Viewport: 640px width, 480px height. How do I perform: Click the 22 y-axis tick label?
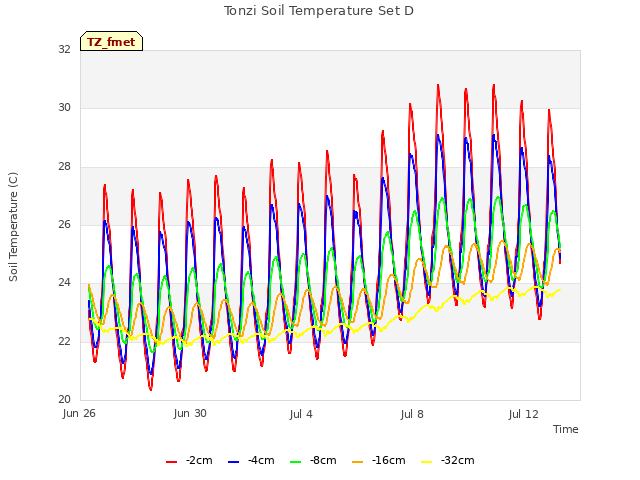click(64, 341)
